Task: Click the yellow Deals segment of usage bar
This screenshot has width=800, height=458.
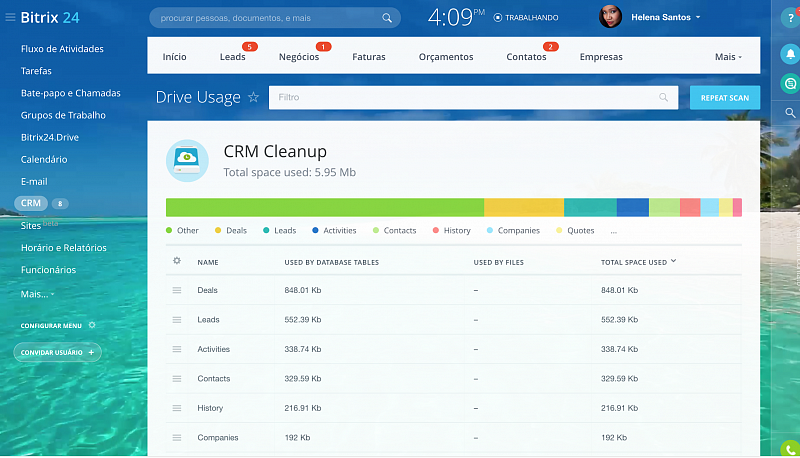Action: coord(524,208)
